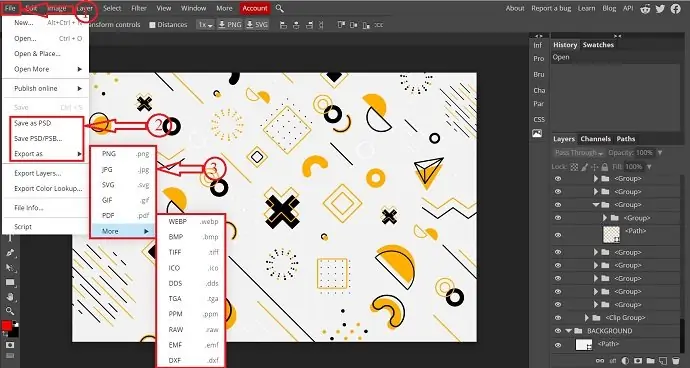
Task: Lock image pixels brush icon
Action: click(584, 167)
